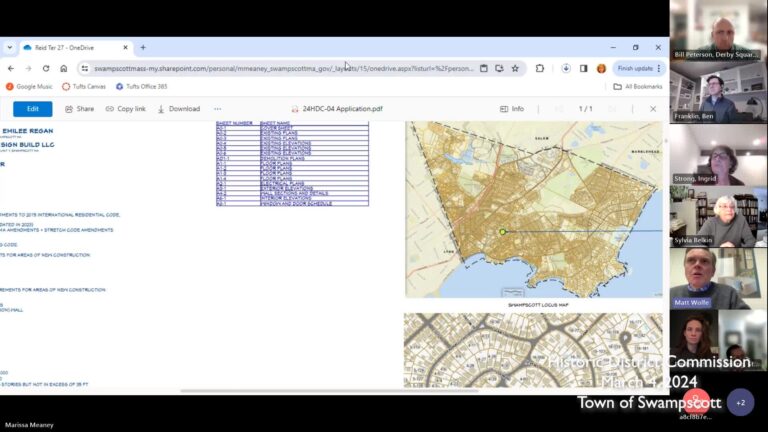Open the Chrome profile avatar
This screenshot has width=768, height=432.
(x=601, y=68)
